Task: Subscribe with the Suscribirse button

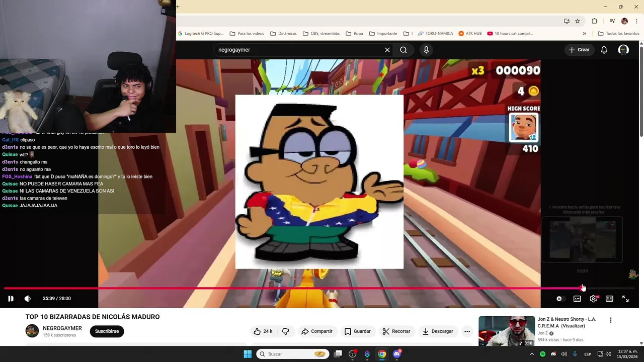Action: 107,331
